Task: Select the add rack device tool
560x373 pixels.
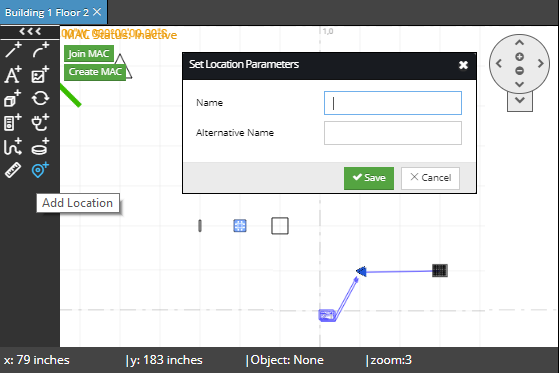Action: tap(13, 123)
